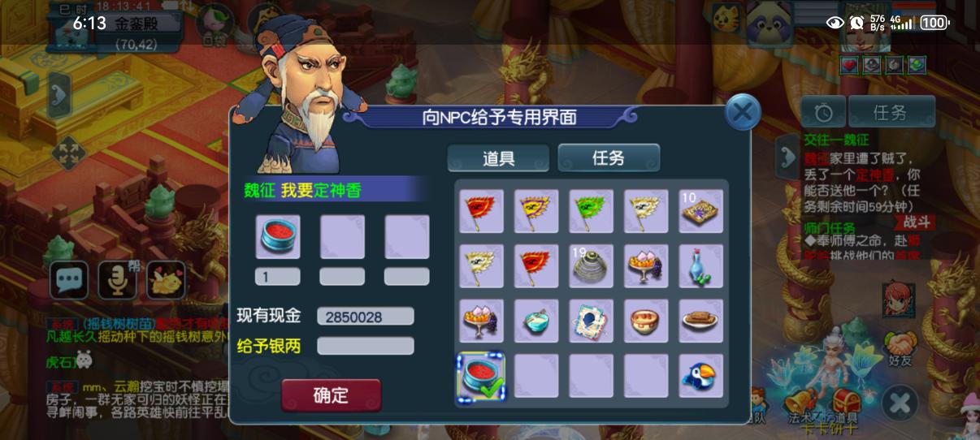Close the NPC give dialog
The width and height of the screenshot is (980, 440).
[741, 113]
